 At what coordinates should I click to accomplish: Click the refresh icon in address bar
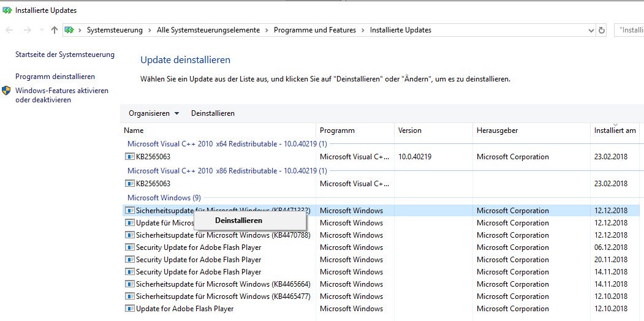coord(602,30)
